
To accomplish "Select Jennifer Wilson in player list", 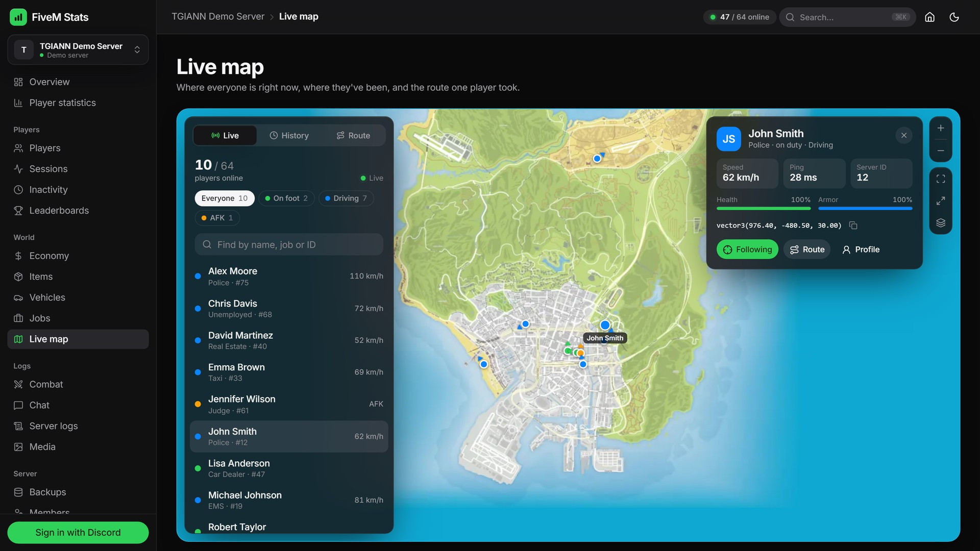I will pyautogui.click(x=289, y=405).
